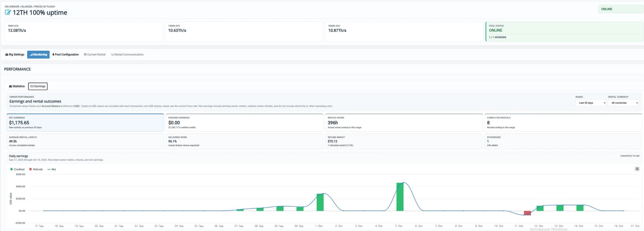Click the 1 / 1 WORKERS text
Viewport: 644px width, 231px height.
[x=497, y=37]
